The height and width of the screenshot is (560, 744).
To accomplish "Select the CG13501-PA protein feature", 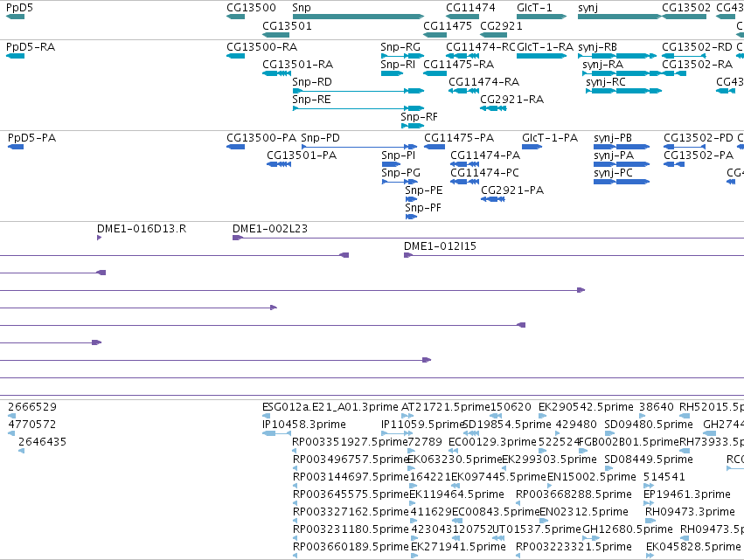I will [x=279, y=164].
